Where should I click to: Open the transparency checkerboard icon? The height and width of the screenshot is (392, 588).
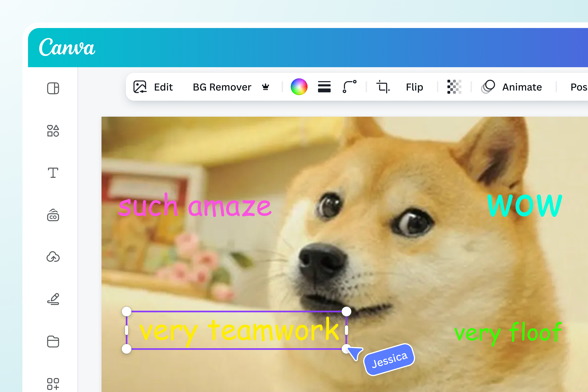click(x=454, y=87)
